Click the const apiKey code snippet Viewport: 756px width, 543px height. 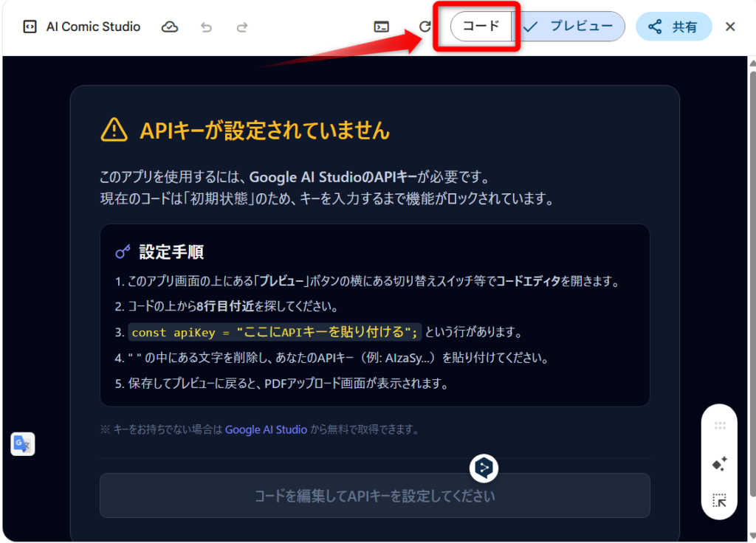point(275,332)
